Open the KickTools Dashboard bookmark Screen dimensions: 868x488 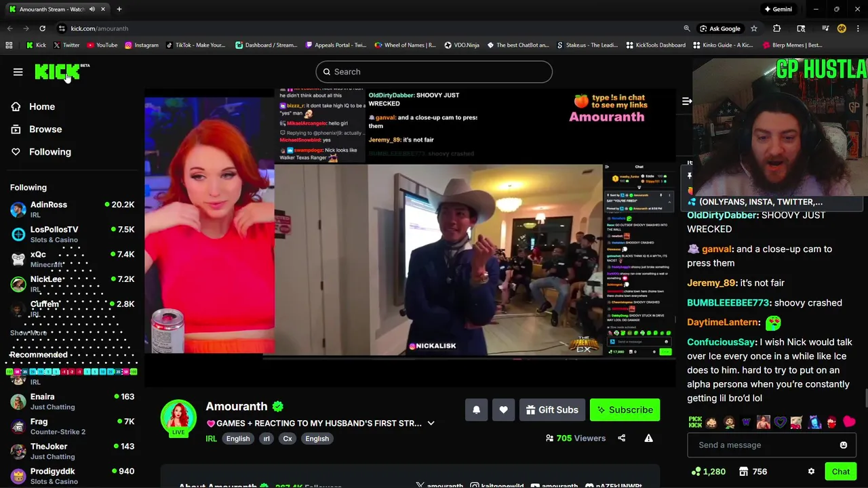[656, 45]
